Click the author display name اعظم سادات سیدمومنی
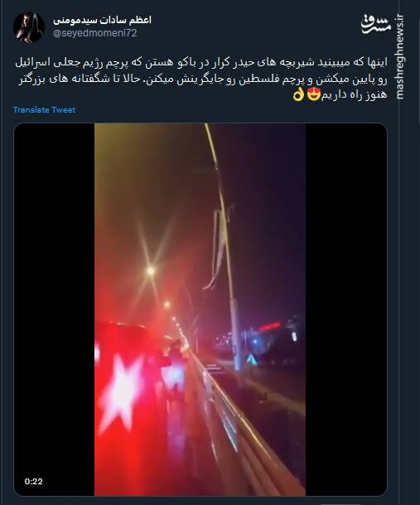Image resolution: width=420 pixels, height=505 pixels. click(102, 20)
